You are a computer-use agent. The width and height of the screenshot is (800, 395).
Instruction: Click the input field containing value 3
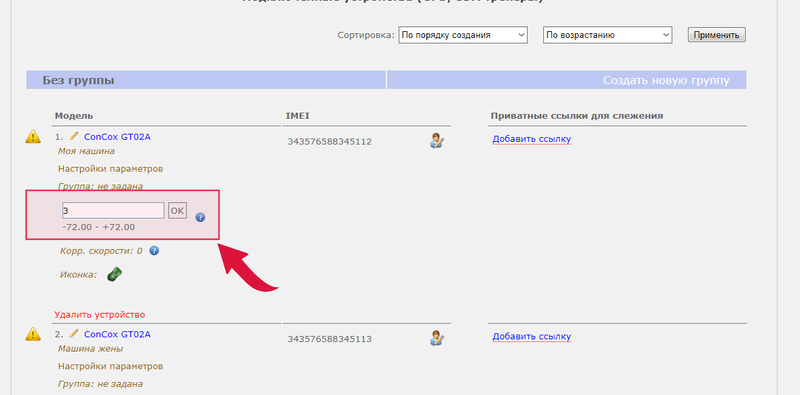pos(113,210)
